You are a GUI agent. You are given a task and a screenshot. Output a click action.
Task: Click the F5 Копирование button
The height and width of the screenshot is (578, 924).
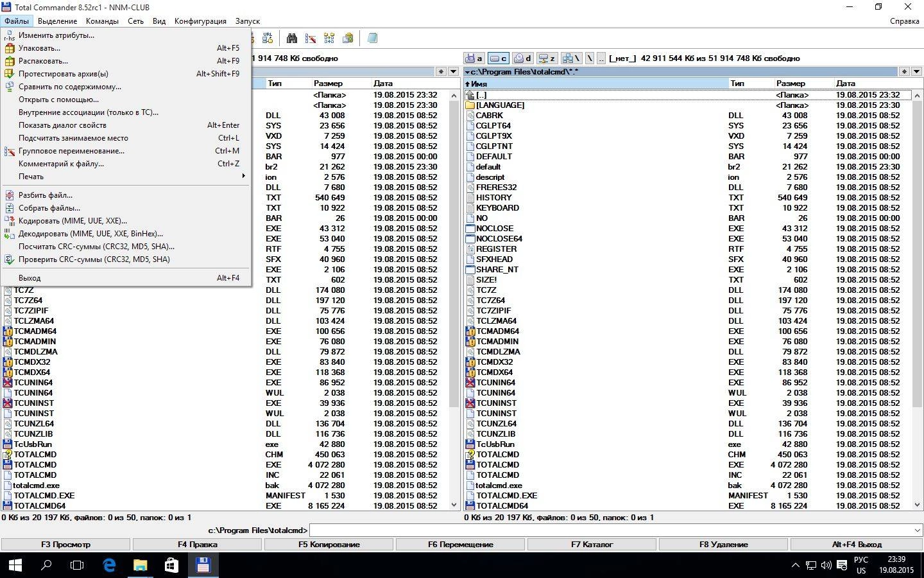(x=329, y=545)
